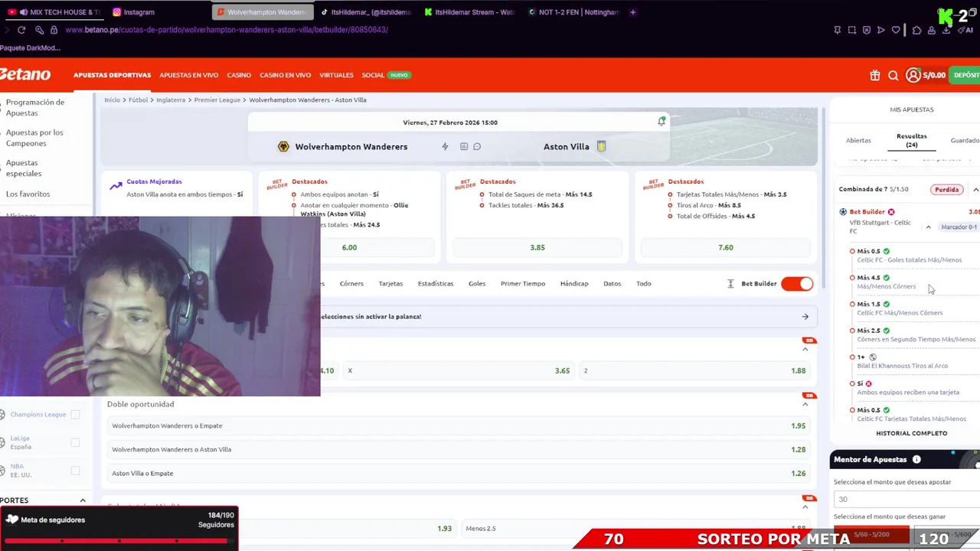Open the SOCIAL menu item
980x551 pixels.
(x=373, y=75)
